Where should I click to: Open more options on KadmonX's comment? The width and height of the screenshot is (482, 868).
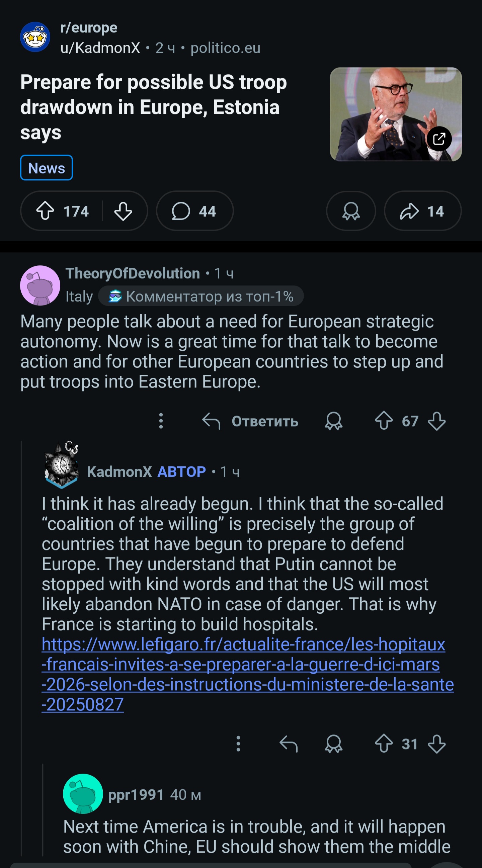click(x=238, y=744)
